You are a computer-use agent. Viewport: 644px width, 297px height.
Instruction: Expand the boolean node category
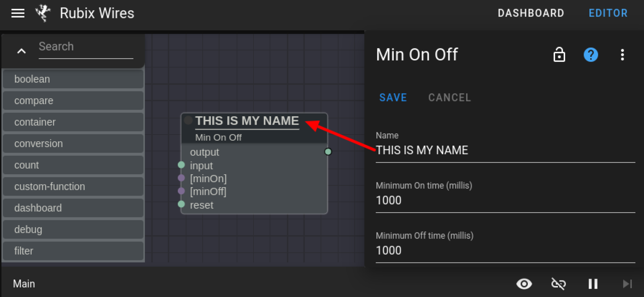[73, 79]
